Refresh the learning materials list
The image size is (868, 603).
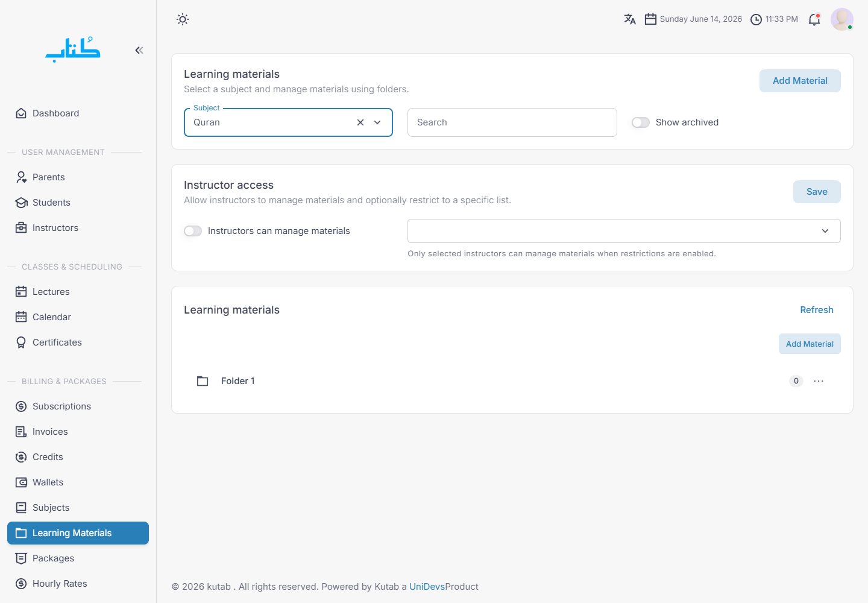[x=817, y=310]
